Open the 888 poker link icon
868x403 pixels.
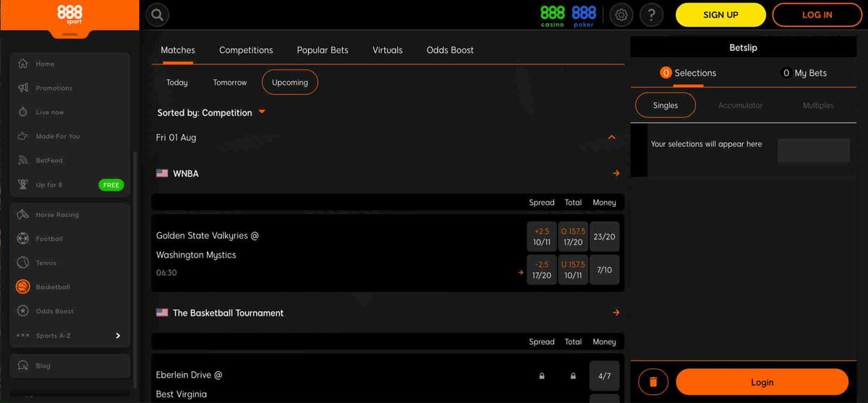(584, 15)
